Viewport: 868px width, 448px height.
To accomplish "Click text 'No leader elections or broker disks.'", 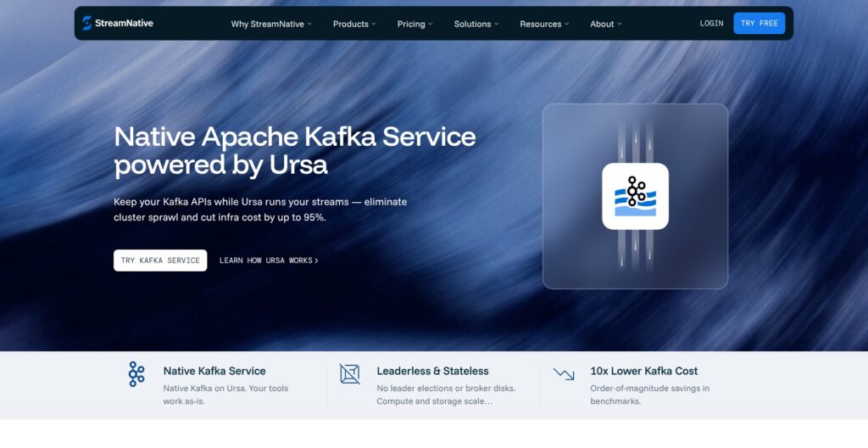I will click(446, 388).
